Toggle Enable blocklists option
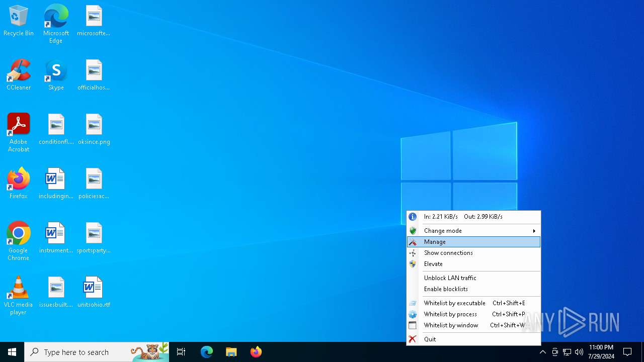Image resolution: width=644 pixels, height=362 pixels. tap(473, 289)
